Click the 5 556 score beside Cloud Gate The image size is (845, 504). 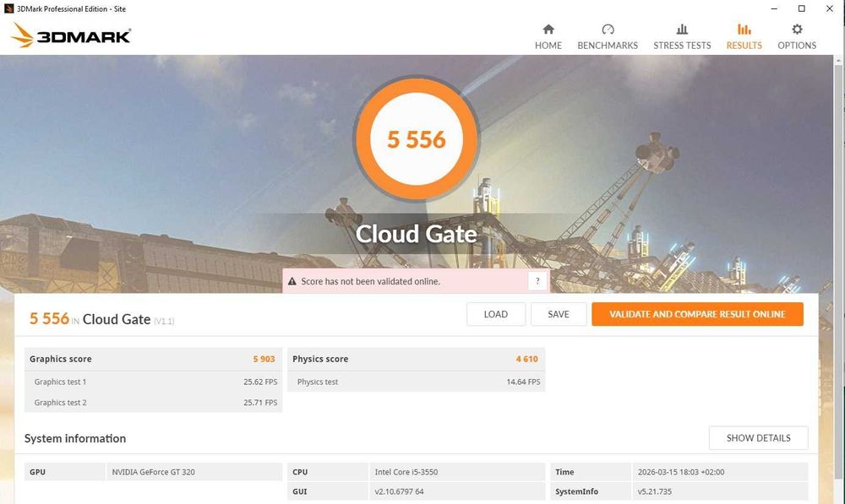(49, 319)
